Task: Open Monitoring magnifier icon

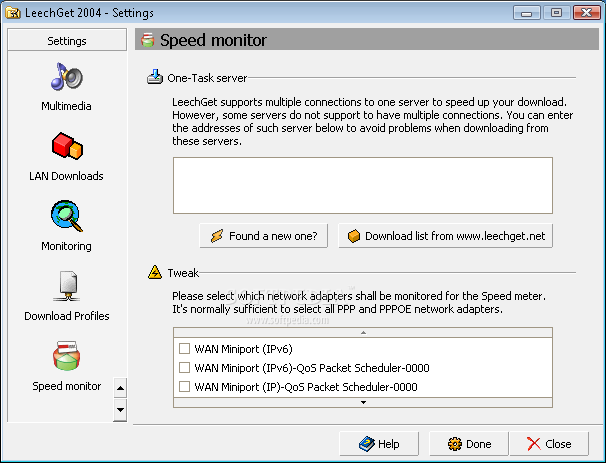Action: coord(66,216)
